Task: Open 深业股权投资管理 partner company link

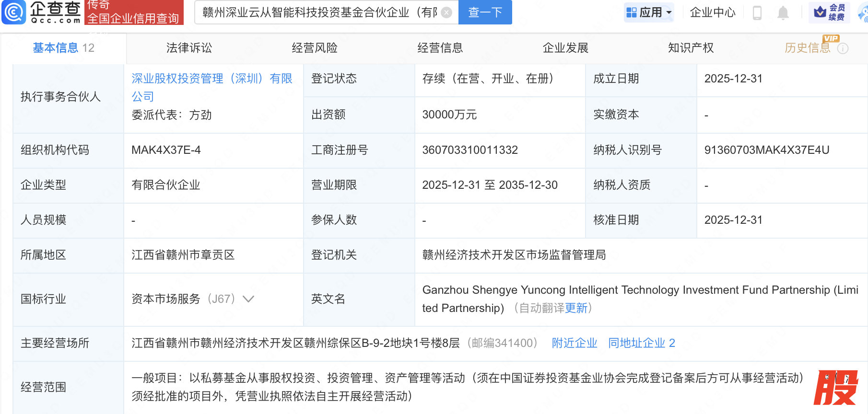Action: pos(211,79)
